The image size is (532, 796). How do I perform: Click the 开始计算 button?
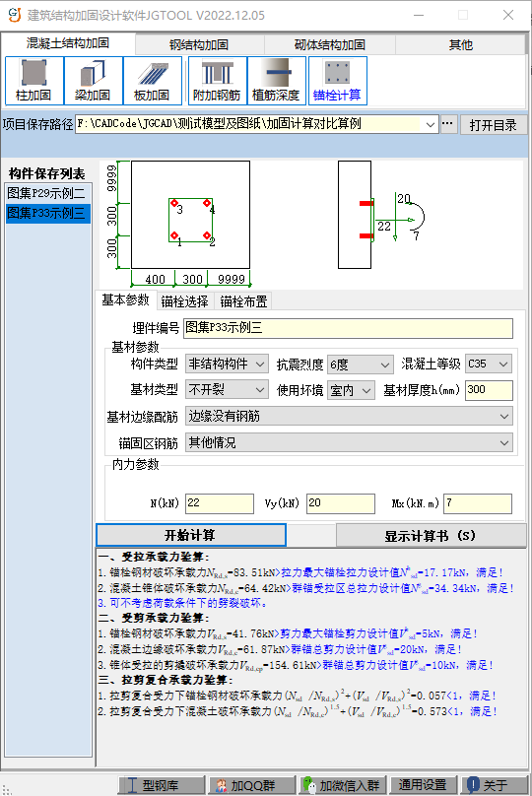191,535
